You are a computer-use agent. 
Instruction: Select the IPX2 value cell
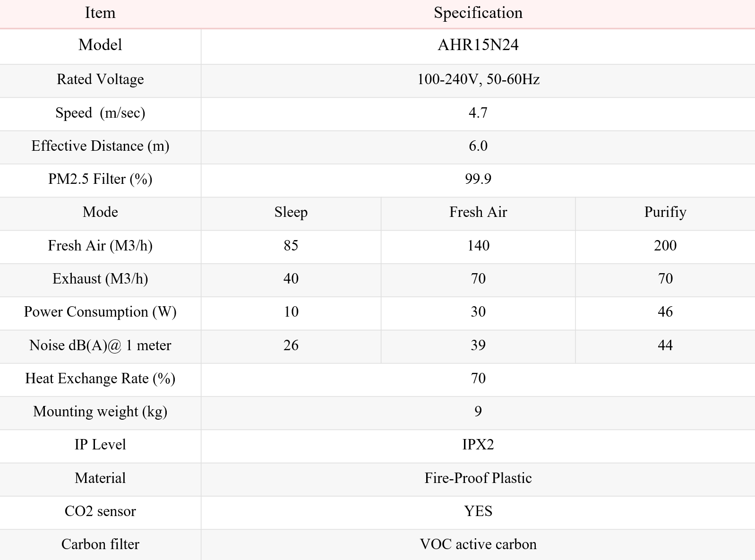click(478, 445)
